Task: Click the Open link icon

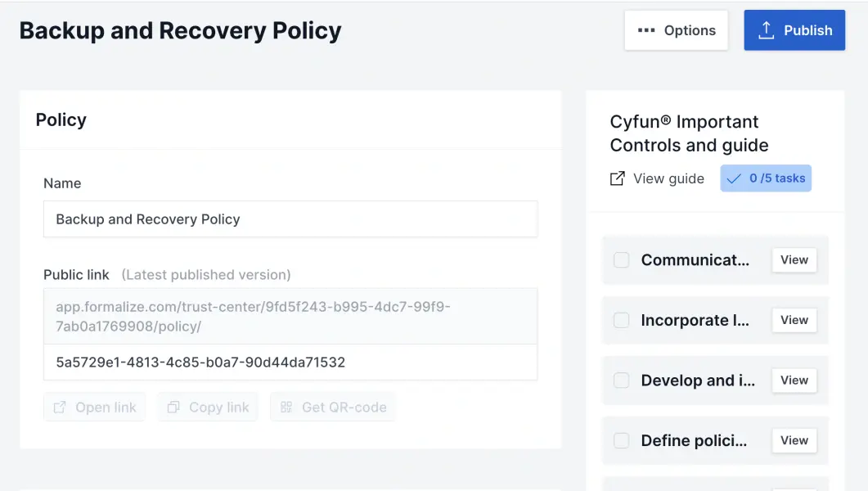Action: pyautogui.click(x=60, y=408)
